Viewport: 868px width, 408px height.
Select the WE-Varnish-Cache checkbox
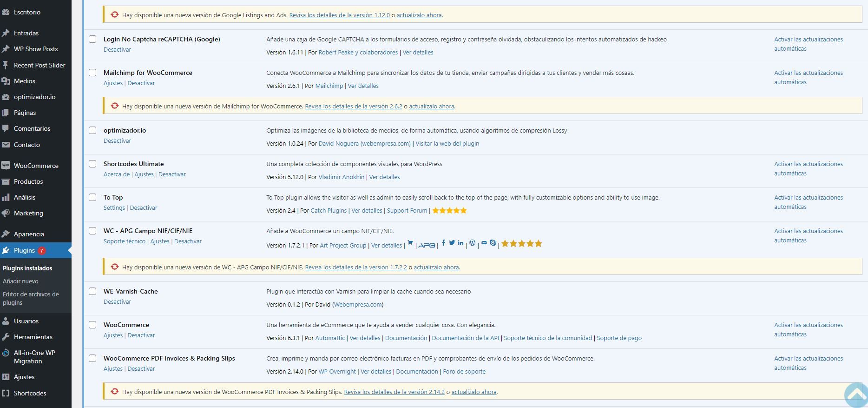tap(92, 291)
